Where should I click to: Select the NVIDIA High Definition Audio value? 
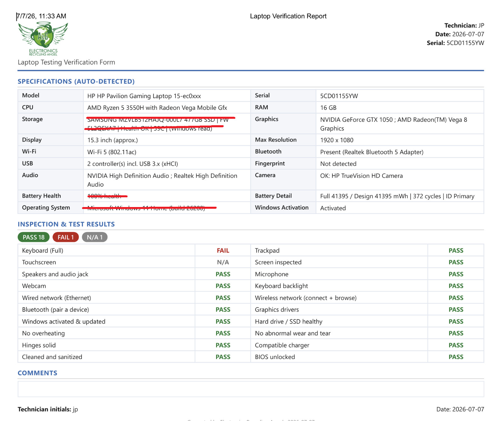point(162,180)
